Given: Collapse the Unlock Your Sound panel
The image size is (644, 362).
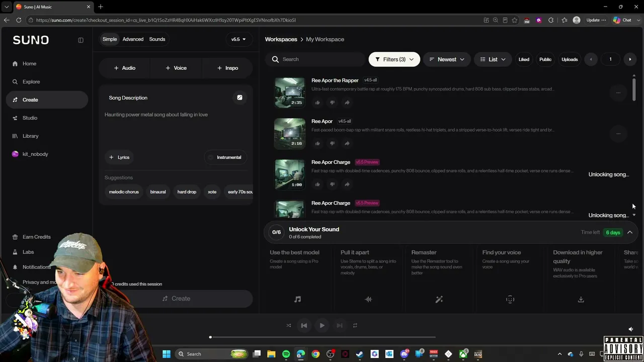Looking at the screenshot, I should coord(630,232).
